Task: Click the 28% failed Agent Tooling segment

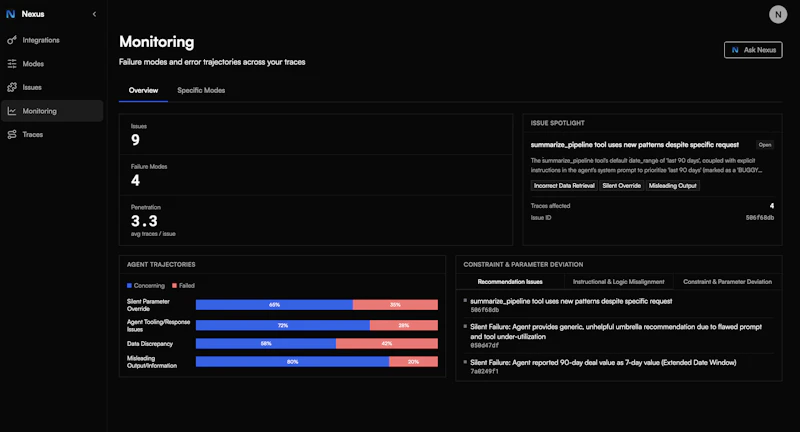Action: (x=404, y=325)
